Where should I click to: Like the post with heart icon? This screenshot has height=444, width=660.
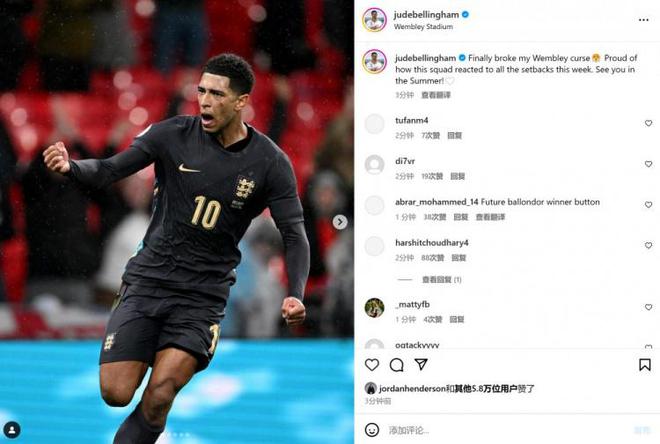pos(372,364)
